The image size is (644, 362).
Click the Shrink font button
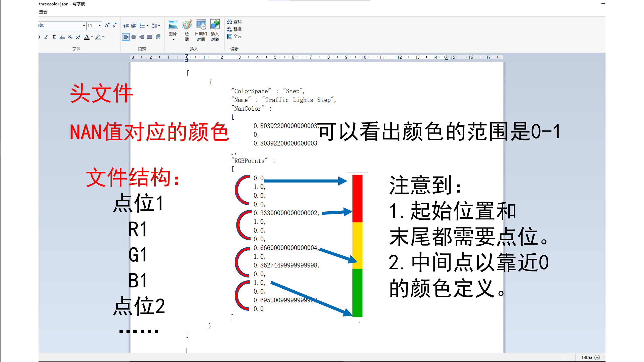coord(114,25)
